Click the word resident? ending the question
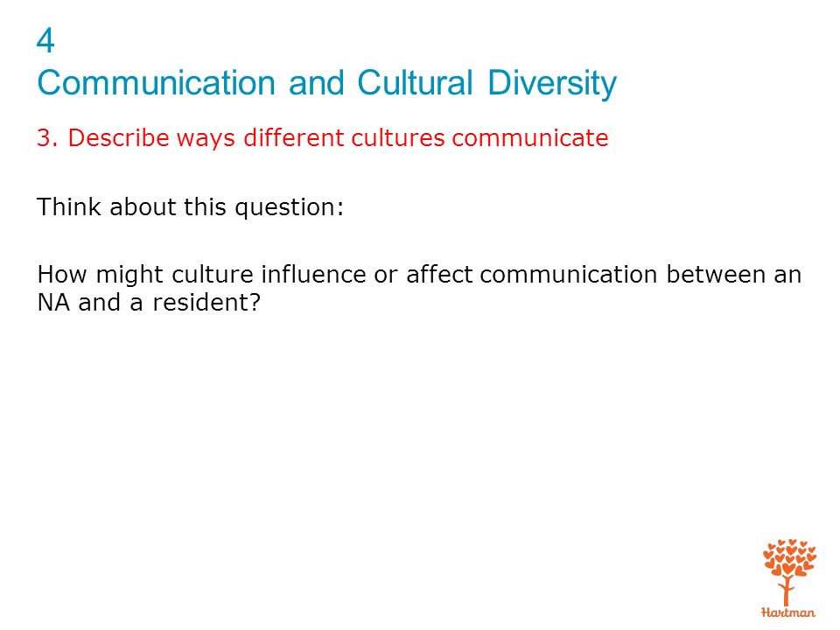840x630 pixels. click(x=206, y=303)
